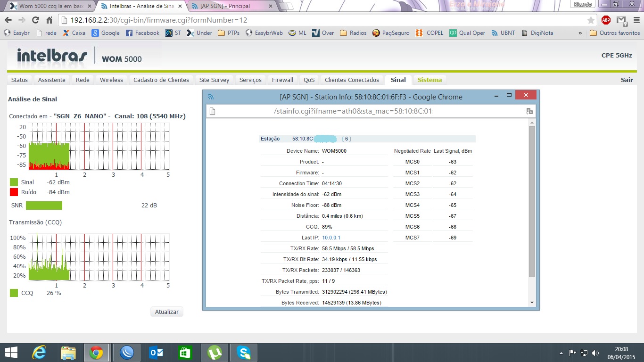This screenshot has height=362, width=644.
Task: Open the Wireless tab
Action: [111, 80]
